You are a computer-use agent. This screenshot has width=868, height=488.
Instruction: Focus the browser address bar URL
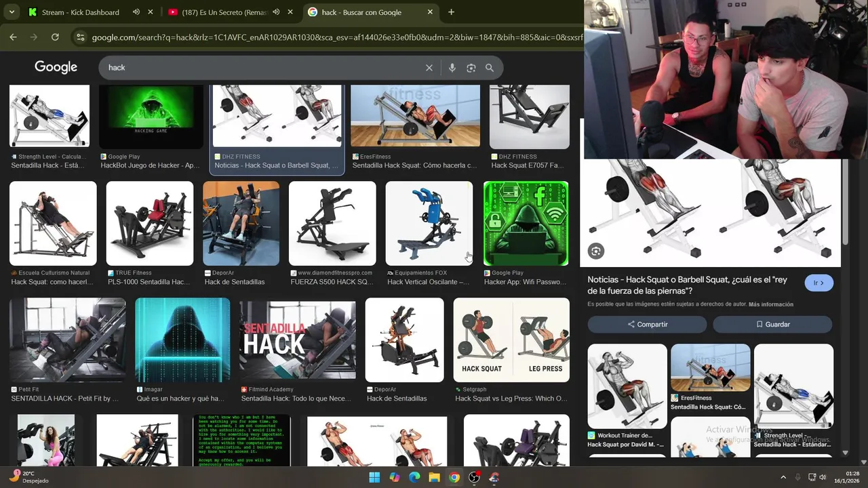click(x=336, y=37)
